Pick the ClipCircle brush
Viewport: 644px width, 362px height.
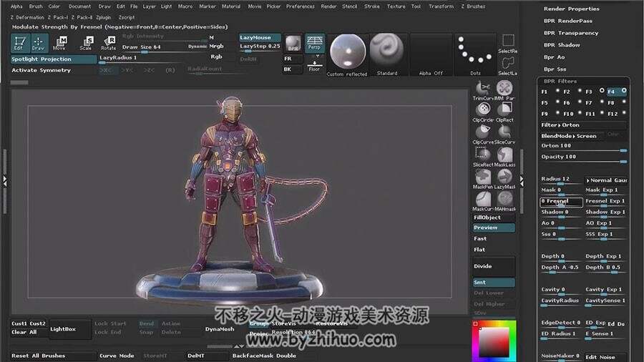click(484, 112)
